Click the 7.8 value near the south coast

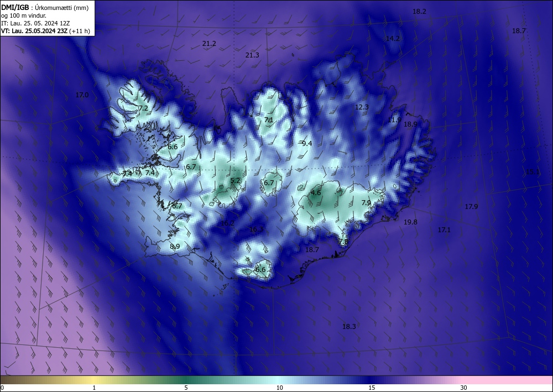tap(343, 242)
